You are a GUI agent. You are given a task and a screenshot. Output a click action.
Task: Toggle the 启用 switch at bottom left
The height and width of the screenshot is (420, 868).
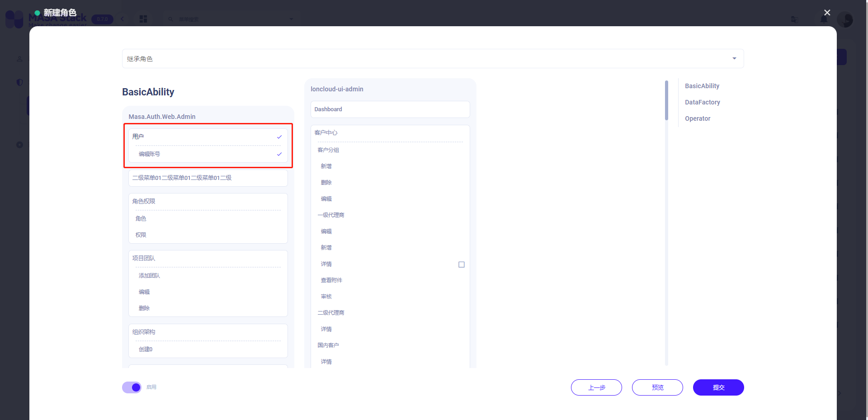pyautogui.click(x=131, y=387)
